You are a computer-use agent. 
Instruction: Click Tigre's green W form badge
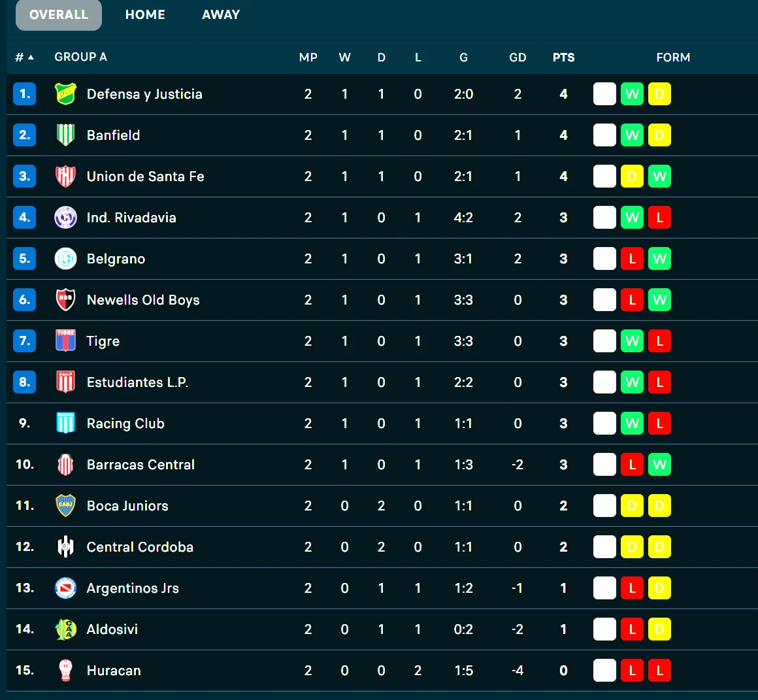coord(632,341)
